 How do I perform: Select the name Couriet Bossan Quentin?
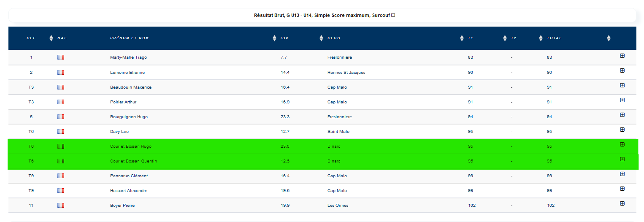133,161
